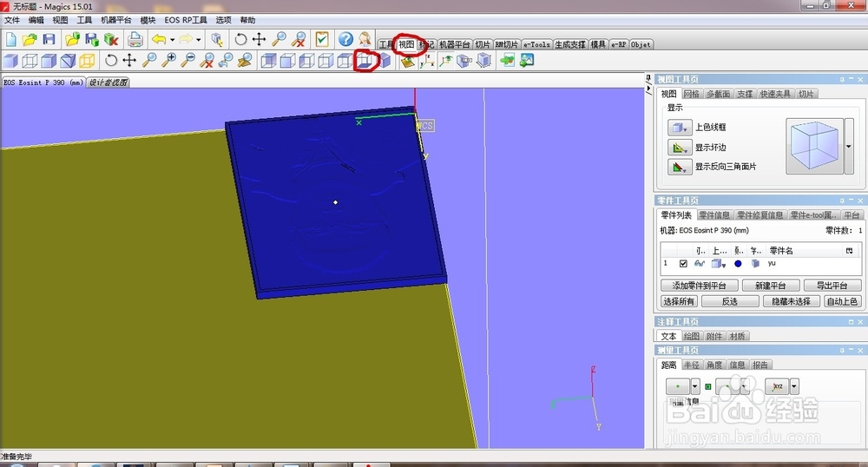This screenshot has height=467, width=868.
Task: Open the xyz measurement dropdown arrow
Action: (794, 386)
